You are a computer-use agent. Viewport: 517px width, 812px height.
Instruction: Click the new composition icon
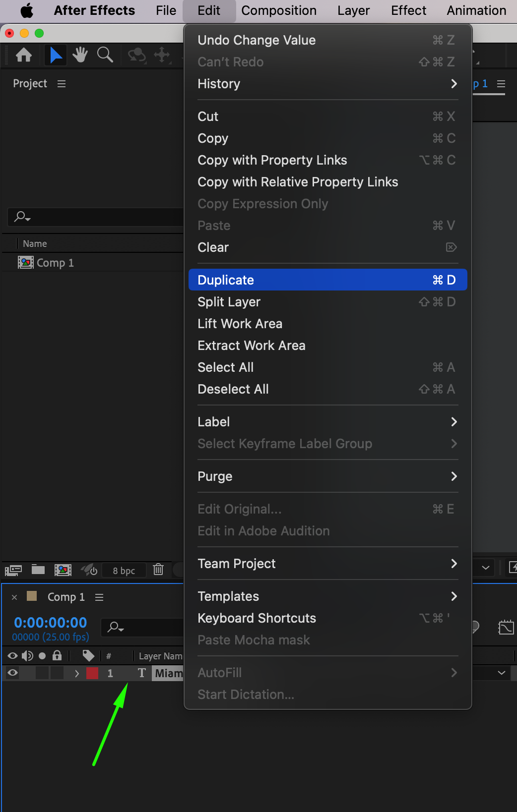pos(63,570)
